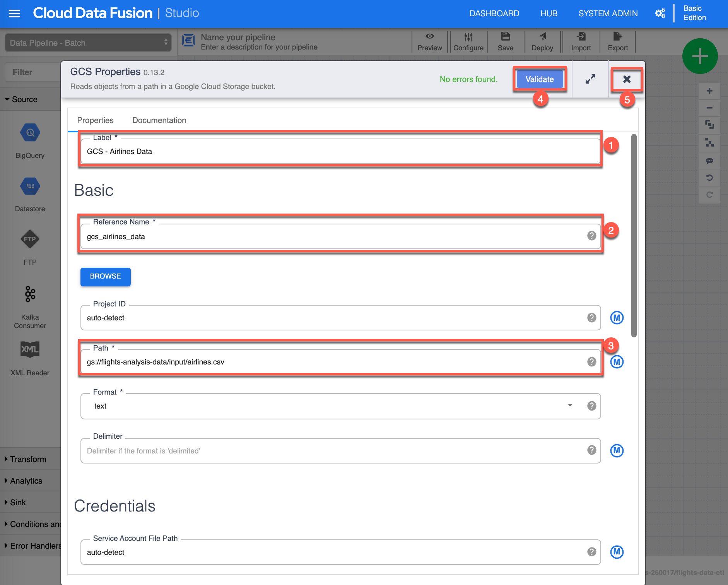
Task: Click the Export pipeline icon
Action: pyautogui.click(x=617, y=41)
